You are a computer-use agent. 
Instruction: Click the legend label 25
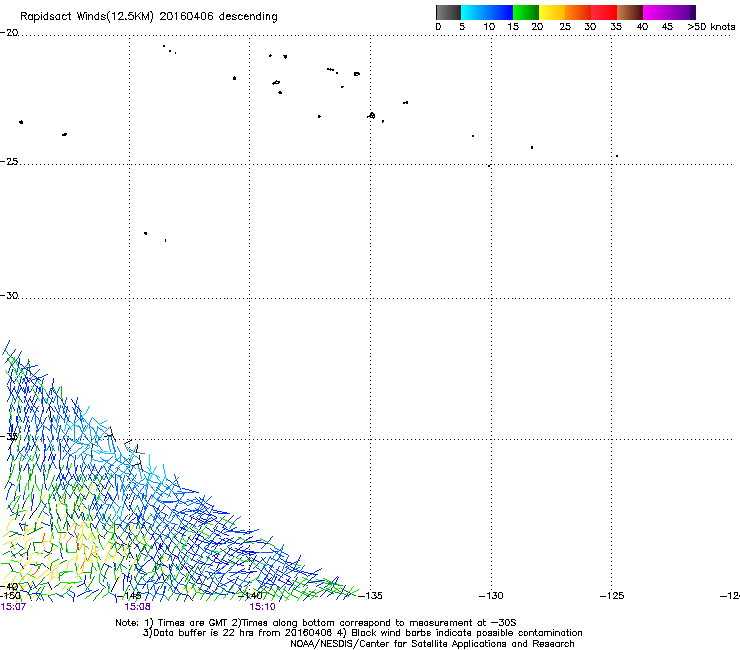coord(565,27)
